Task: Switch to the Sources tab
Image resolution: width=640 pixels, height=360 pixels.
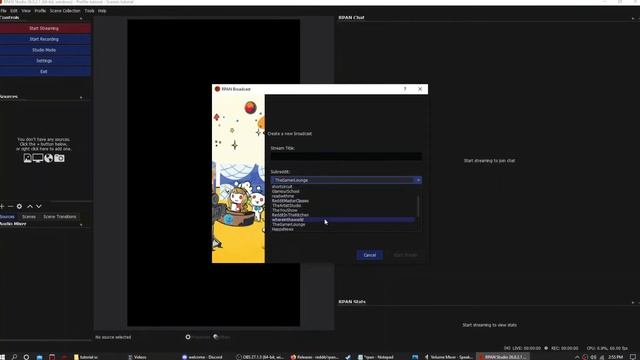Action: point(7,217)
